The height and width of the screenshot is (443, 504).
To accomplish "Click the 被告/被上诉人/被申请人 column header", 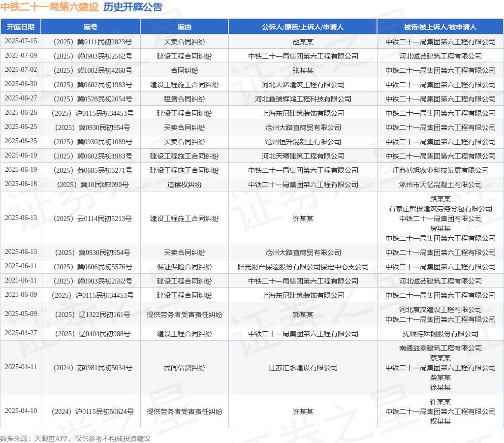I will [440, 27].
